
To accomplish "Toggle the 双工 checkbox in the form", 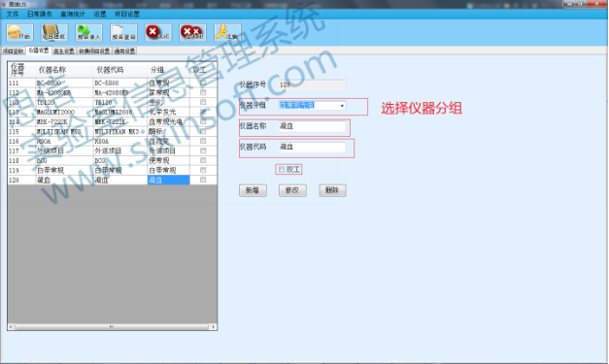I will click(x=282, y=170).
